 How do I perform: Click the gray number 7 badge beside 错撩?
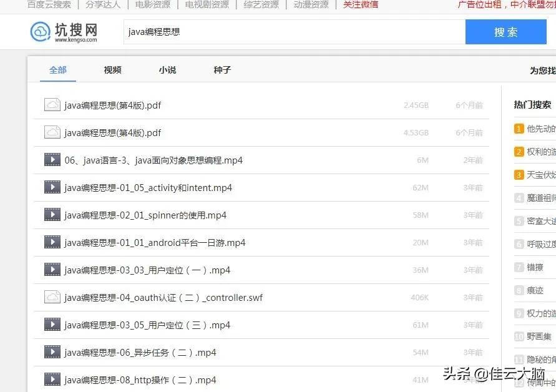(518, 267)
